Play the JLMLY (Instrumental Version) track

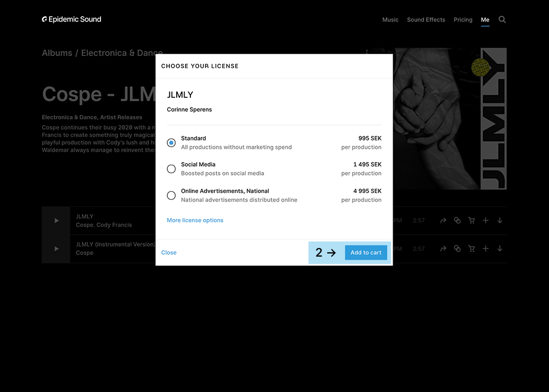pyautogui.click(x=56, y=249)
